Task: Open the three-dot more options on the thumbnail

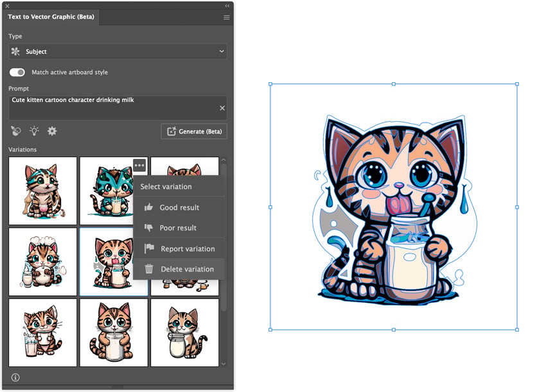Action: click(139, 166)
